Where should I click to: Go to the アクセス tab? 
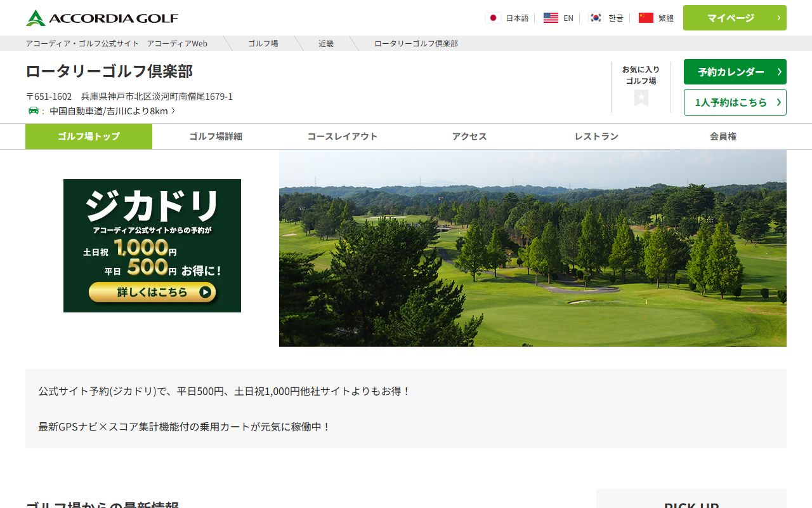469,137
